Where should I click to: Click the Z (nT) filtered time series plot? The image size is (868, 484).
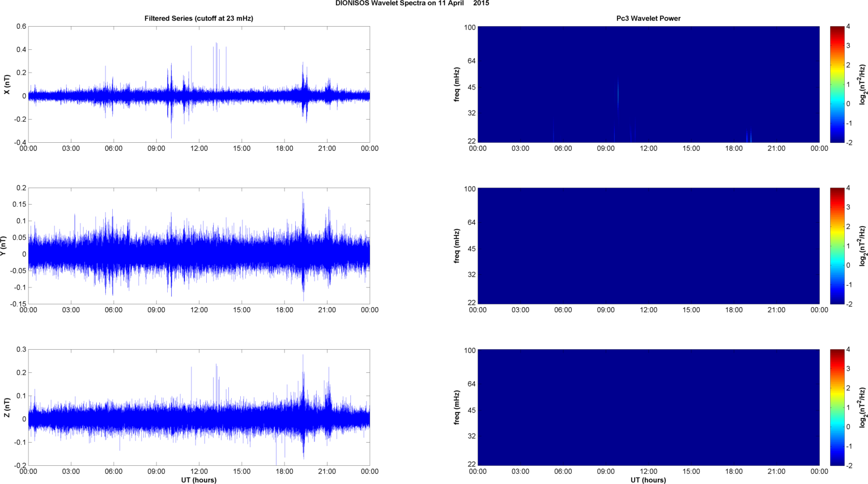199,407
